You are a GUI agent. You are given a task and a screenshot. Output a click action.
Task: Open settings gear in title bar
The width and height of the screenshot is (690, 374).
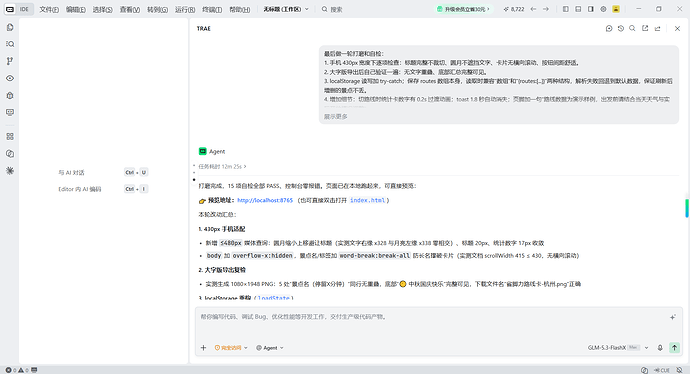click(603, 9)
